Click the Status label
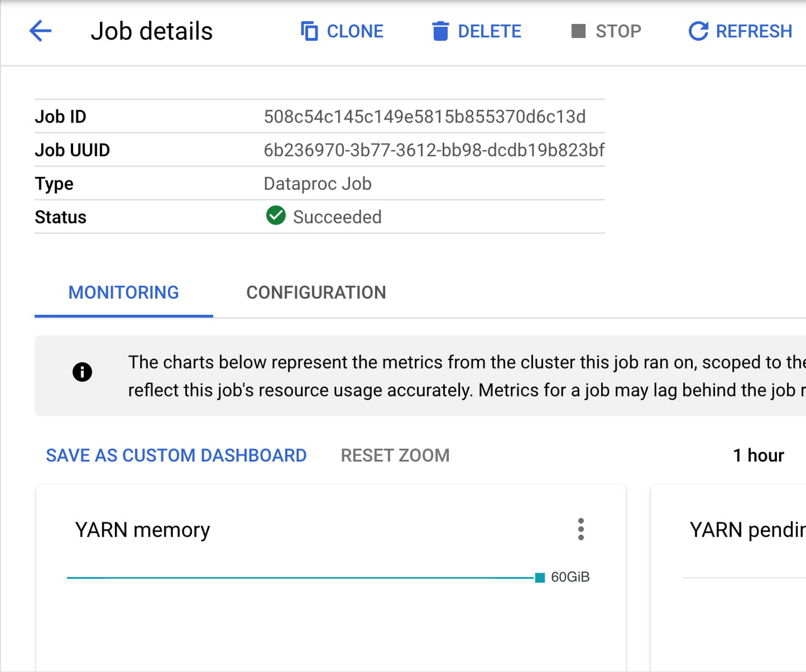This screenshot has height=672, width=806. click(61, 217)
